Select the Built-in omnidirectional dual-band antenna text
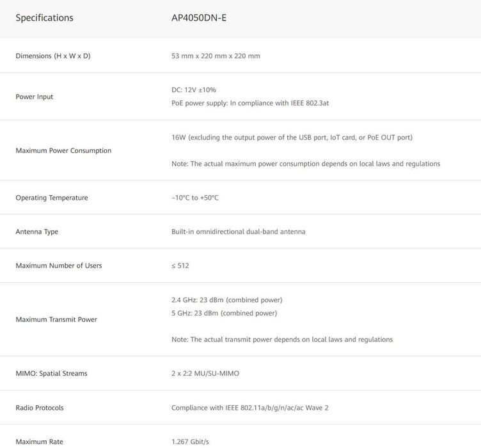 point(239,232)
